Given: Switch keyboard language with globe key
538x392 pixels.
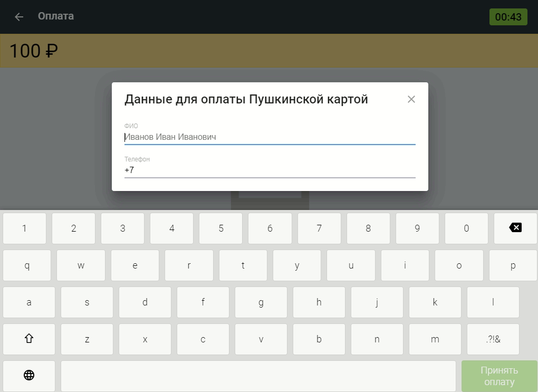Looking at the screenshot, I should (x=29, y=376).
